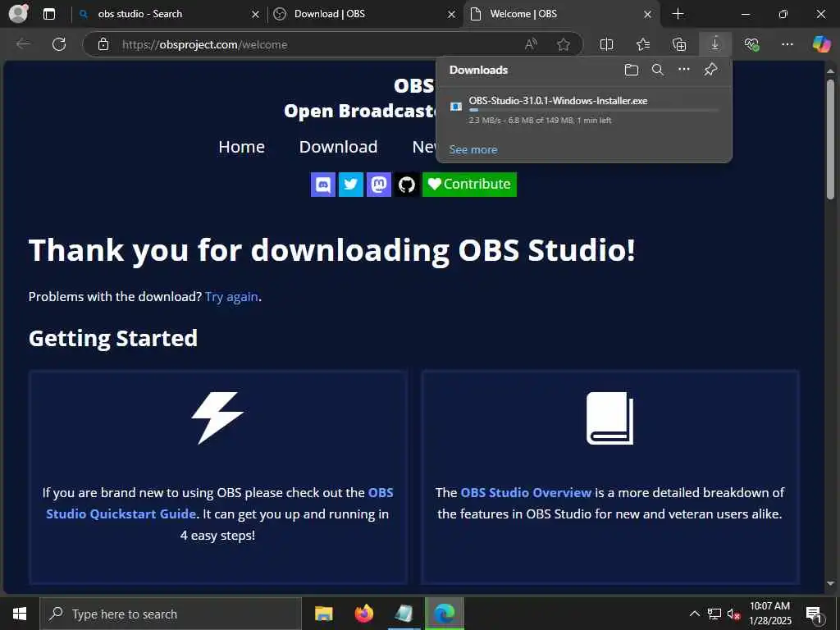This screenshot has height=630, width=840.
Task: View site information lock icon
Action: (103, 44)
